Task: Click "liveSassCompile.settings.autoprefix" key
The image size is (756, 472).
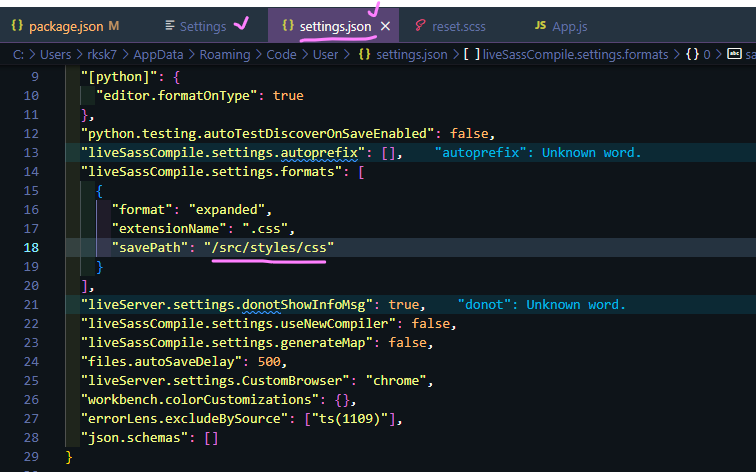Action: pos(223,153)
